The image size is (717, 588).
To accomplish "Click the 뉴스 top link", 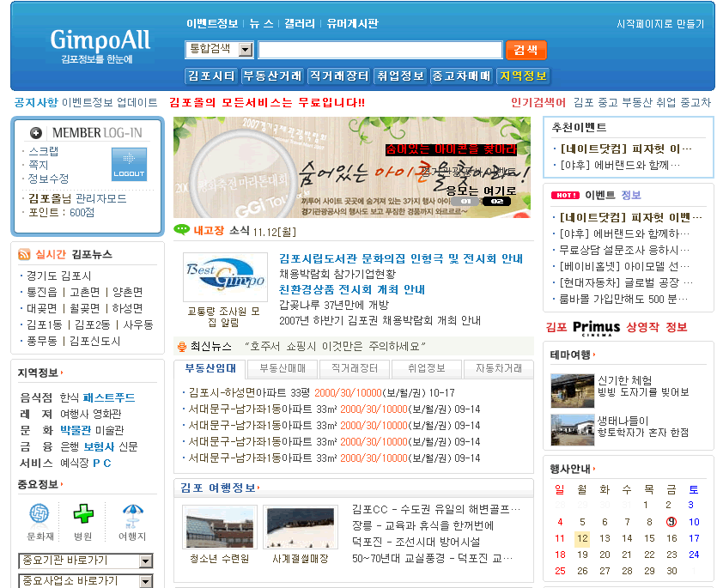I will click(x=262, y=24).
